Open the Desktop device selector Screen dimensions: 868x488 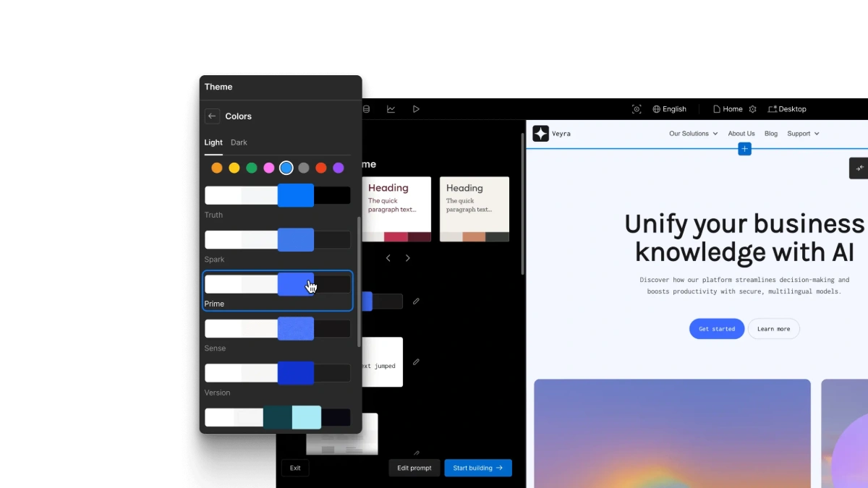coord(787,109)
